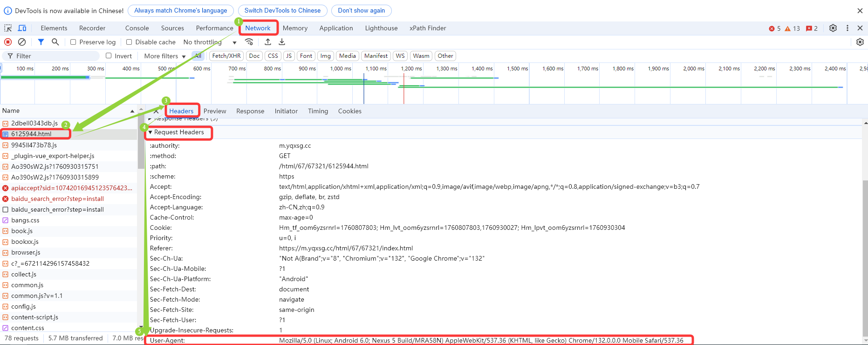868x345 pixels.
Task: Open the Performance tab
Action: coord(214,28)
